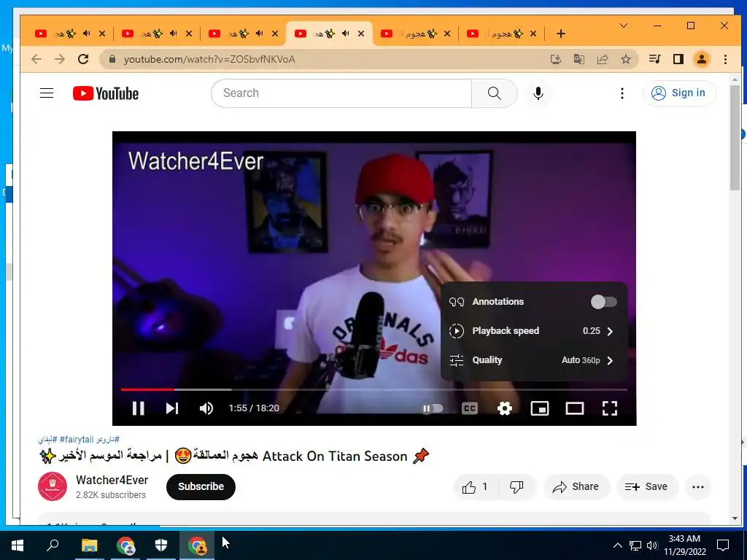This screenshot has width=747, height=560.
Task: Switch to miniplayer mode
Action: point(539,408)
